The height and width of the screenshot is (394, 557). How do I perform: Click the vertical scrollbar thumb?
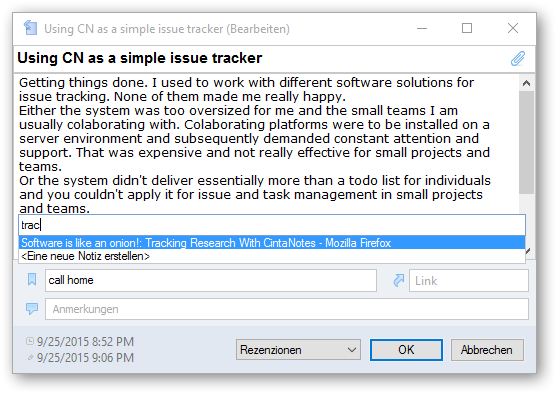click(526, 142)
